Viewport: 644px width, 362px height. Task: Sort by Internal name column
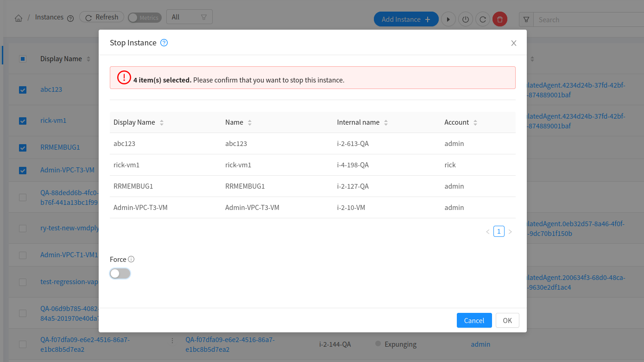tap(363, 122)
